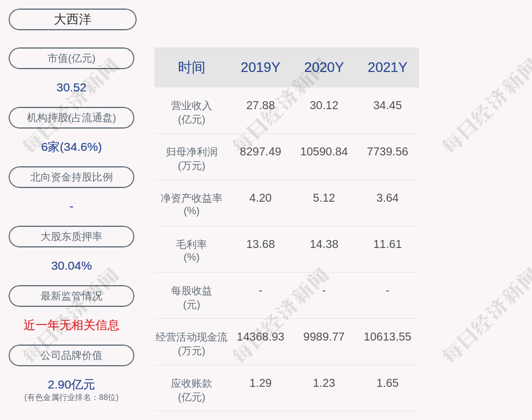Click the 大股东质押率 label pill
Image resolution: width=532 pixels, height=420 pixels.
pyautogui.click(x=72, y=237)
